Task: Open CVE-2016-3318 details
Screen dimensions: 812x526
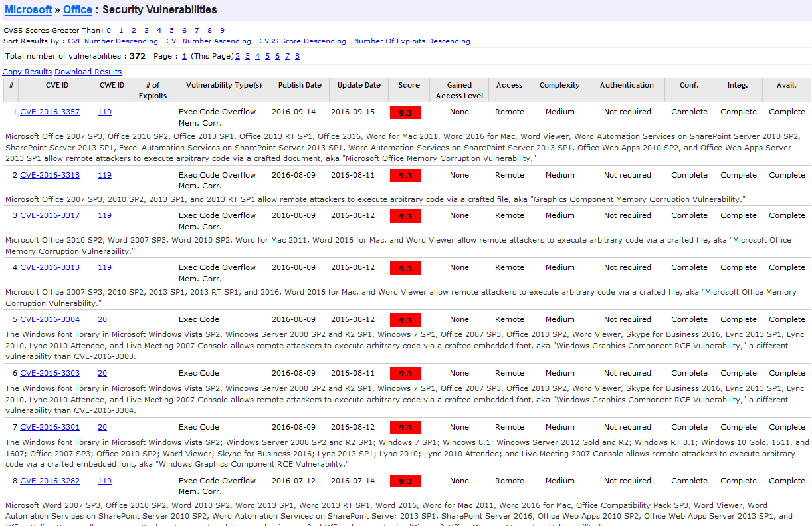Action: click(50, 176)
